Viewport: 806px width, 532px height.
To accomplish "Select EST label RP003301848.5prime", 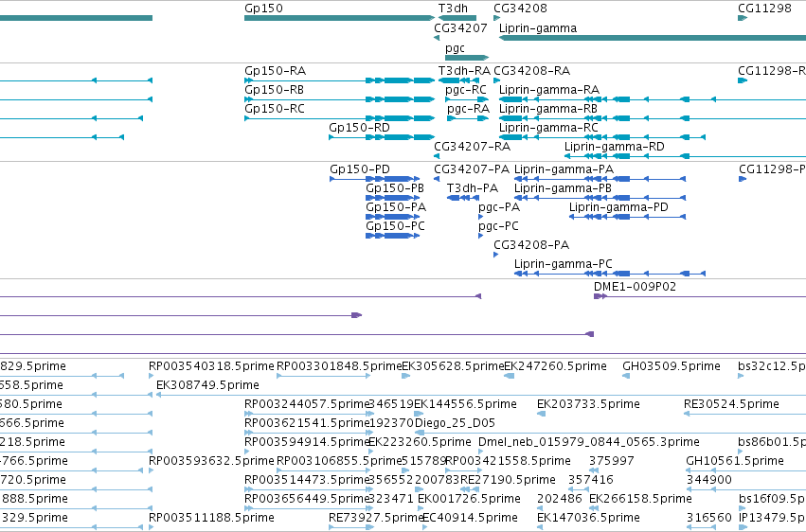I will pyautogui.click(x=339, y=366).
